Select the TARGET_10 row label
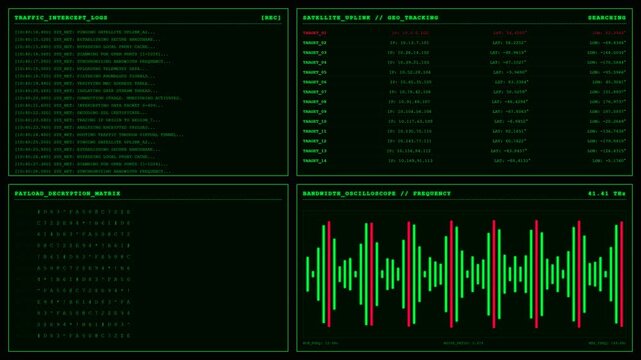The image size is (641, 360). (314, 121)
